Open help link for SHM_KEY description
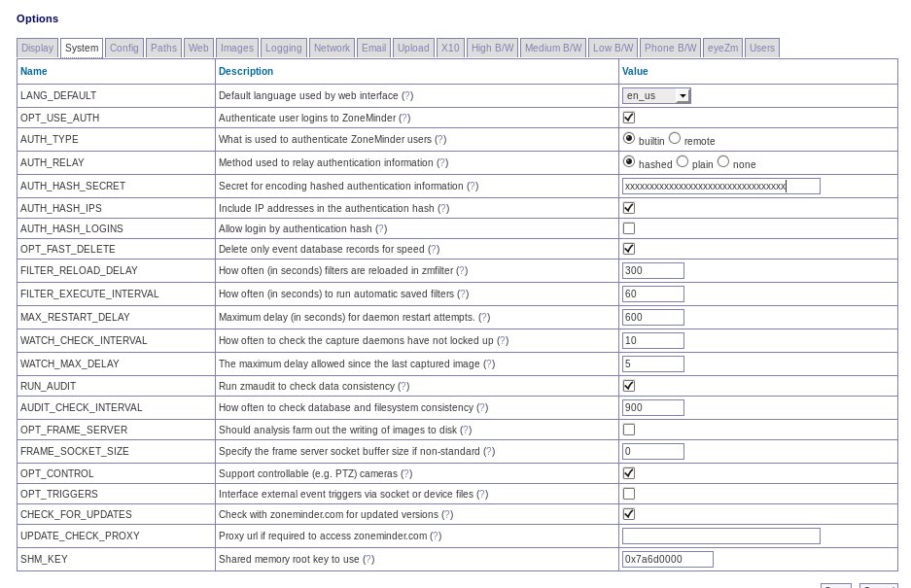911x588 pixels. 368,559
